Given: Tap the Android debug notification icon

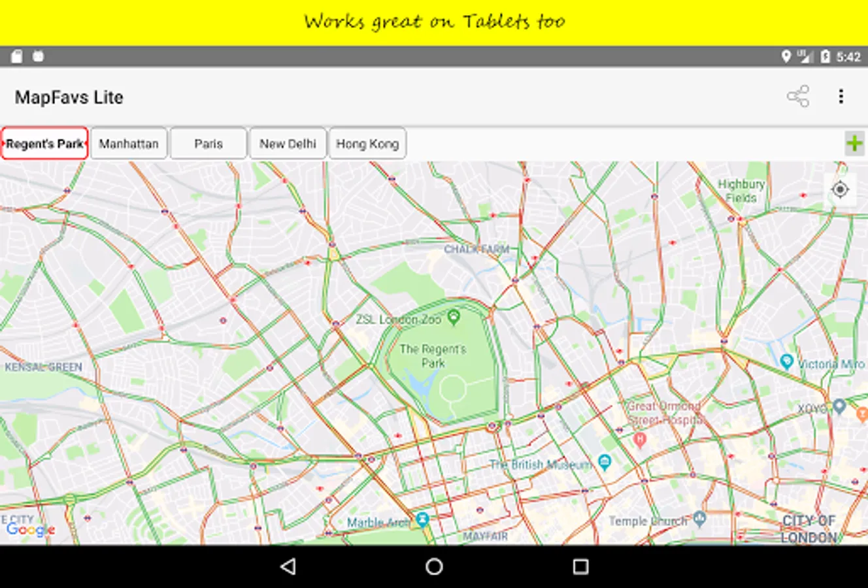Looking at the screenshot, I should pyautogui.click(x=39, y=56).
